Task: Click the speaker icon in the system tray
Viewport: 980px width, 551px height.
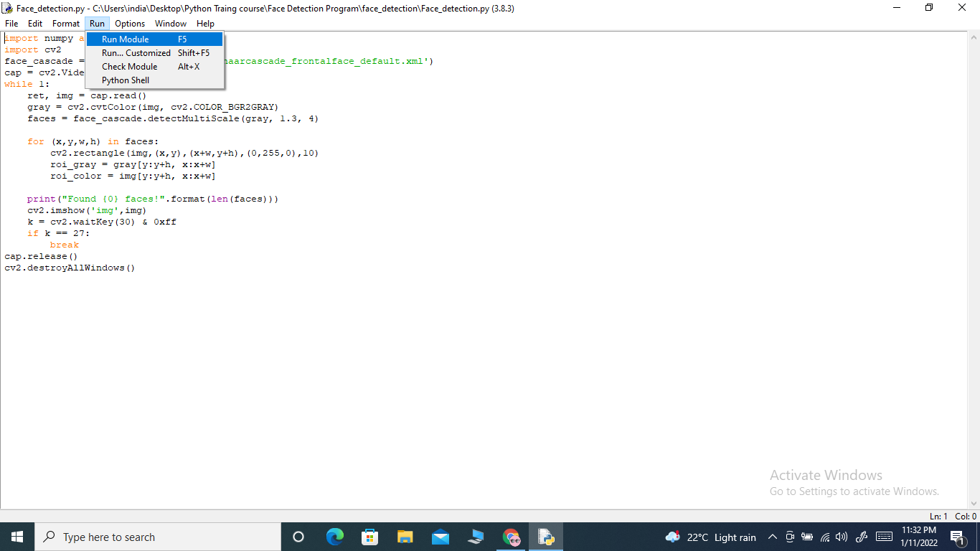Action: pyautogui.click(x=841, y=537)
